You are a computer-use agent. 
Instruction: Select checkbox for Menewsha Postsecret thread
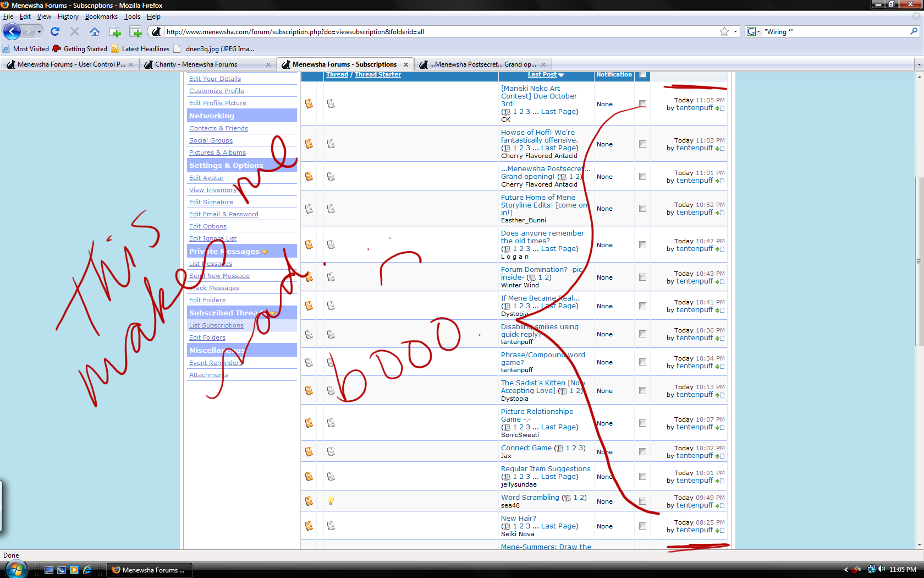pos(642,176)
